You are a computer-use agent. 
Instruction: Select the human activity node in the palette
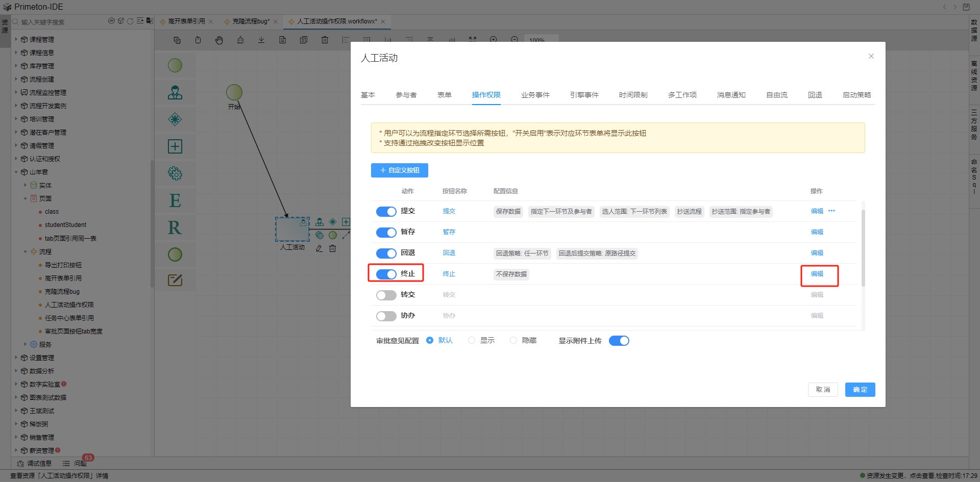tap(175, 93)
